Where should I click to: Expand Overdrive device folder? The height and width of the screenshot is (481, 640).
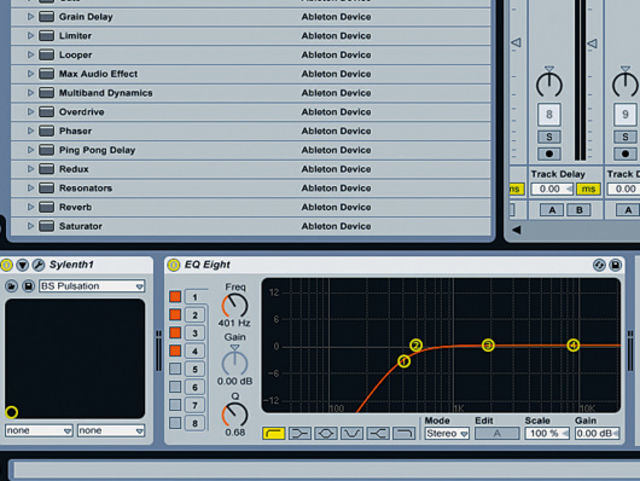[x=30, y=112]
